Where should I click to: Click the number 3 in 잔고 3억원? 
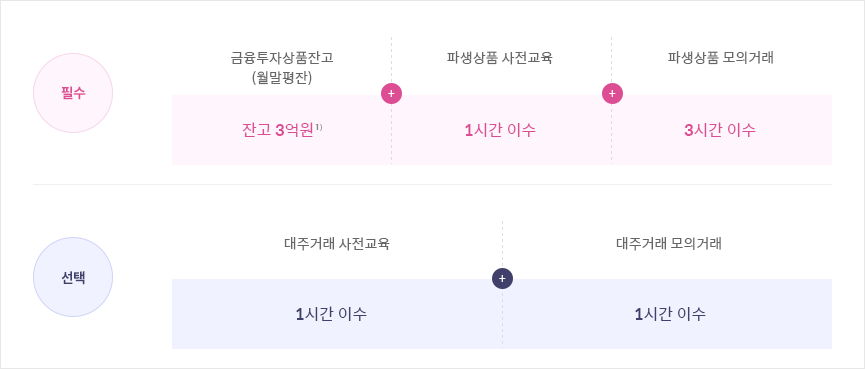(279, 130)
